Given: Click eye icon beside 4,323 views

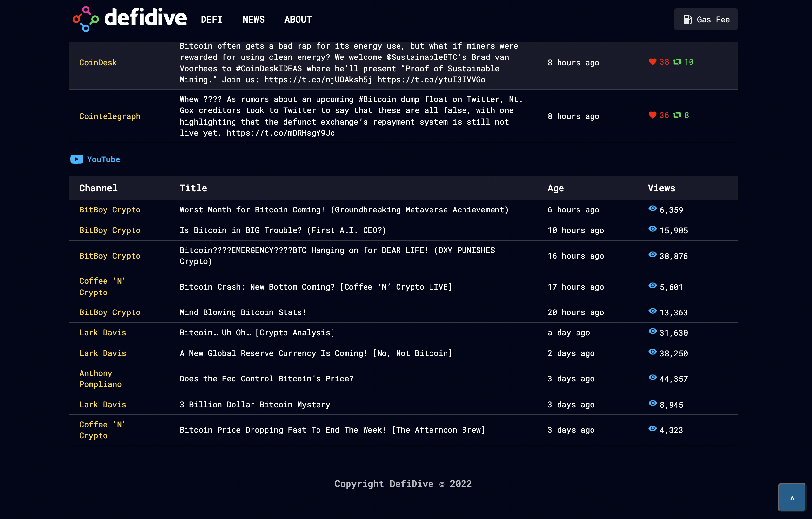Looking at the screenshot, I should [652, 429].
